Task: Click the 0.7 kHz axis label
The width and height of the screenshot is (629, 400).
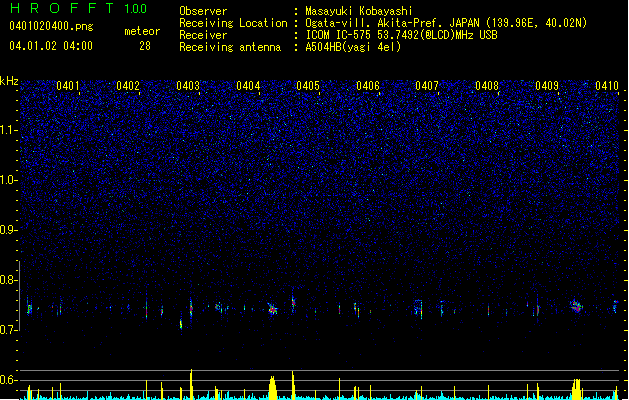Action: coord(9,329)
